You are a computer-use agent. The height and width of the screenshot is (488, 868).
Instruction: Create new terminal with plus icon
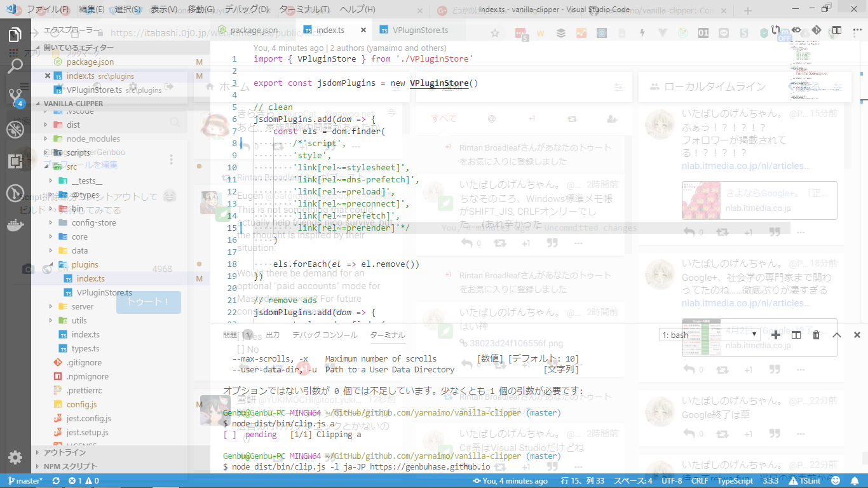tap(776, 335)
